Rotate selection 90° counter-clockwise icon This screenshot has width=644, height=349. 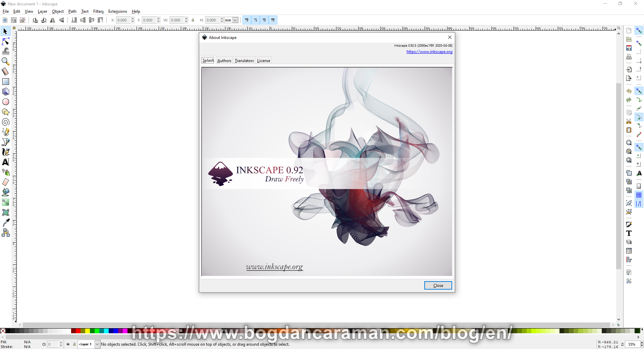coord(35,20)
